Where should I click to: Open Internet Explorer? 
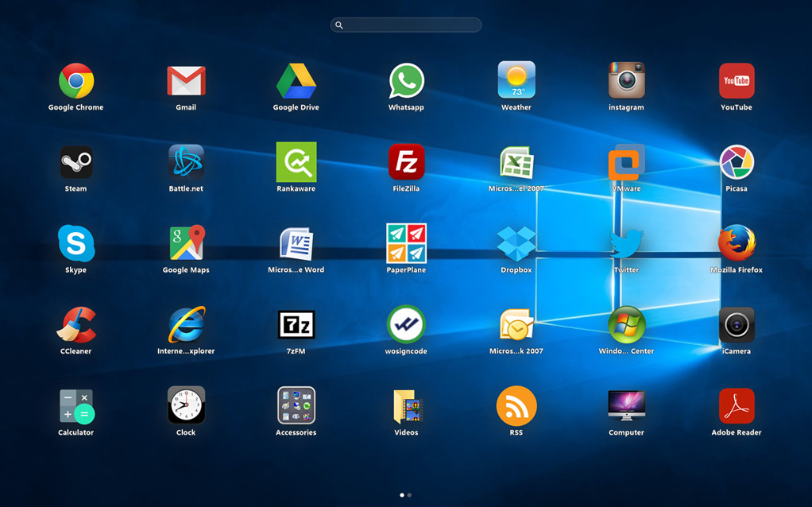187,324
